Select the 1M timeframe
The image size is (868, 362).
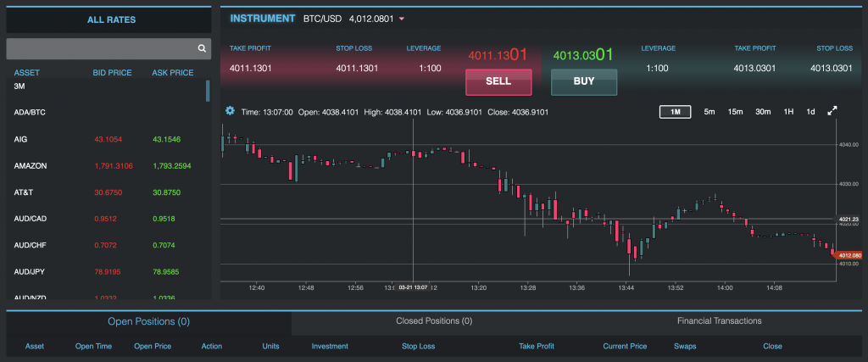pyautogui.click(x=675, y=112)
